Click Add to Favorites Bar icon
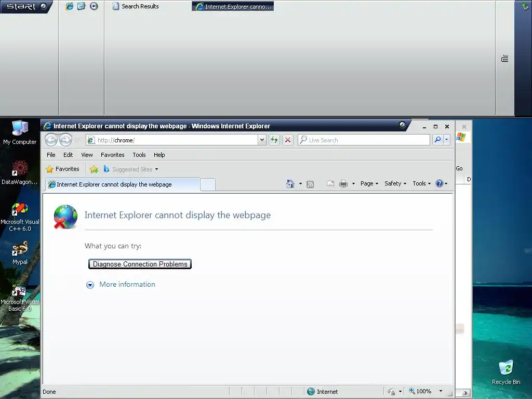Image resolution: width=532 pixels, height=399 pixels. coord(94,169)
